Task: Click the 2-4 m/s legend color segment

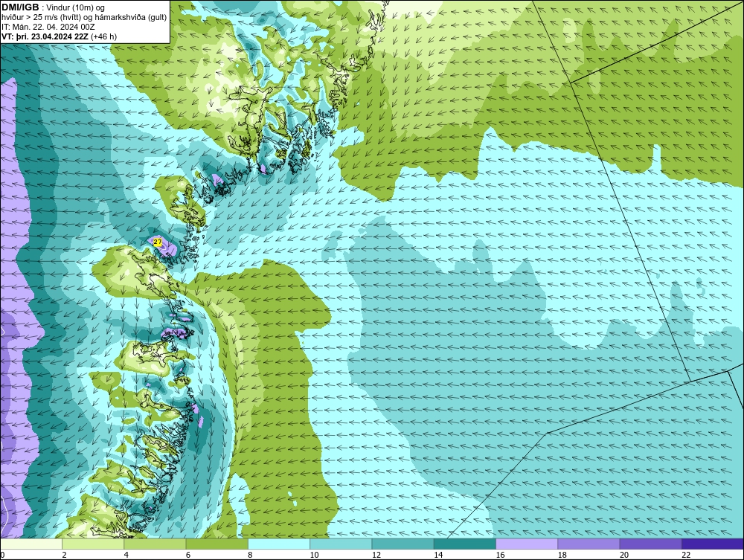Action: [93, 544]
